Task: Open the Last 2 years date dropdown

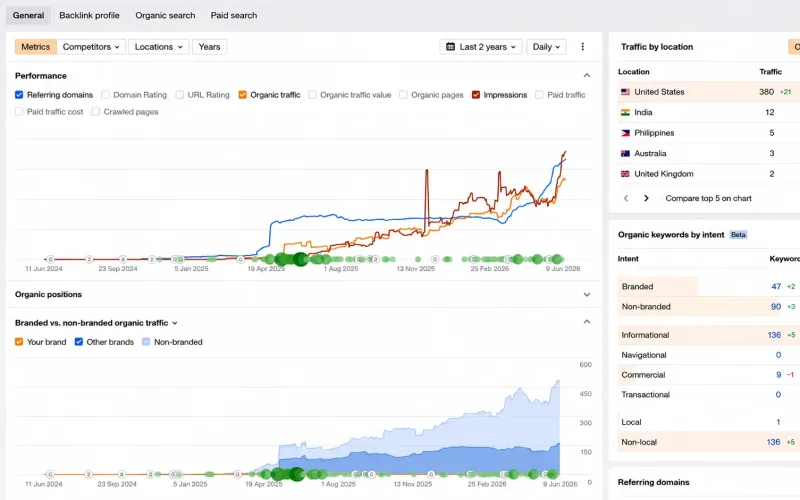Action: [481, 46]
